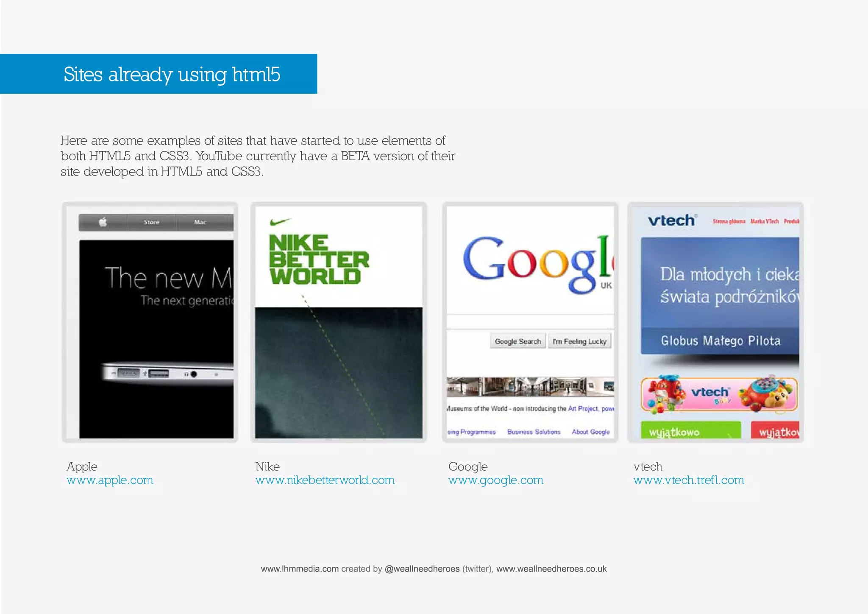Open the About Google link

tap(590, 432)
